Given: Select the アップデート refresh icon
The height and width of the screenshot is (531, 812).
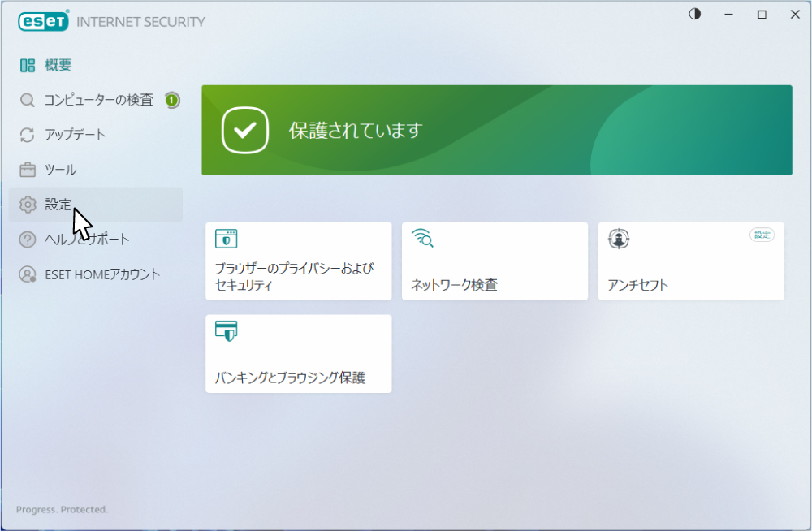Looking at the screenshot, I should tap(28, 135).
